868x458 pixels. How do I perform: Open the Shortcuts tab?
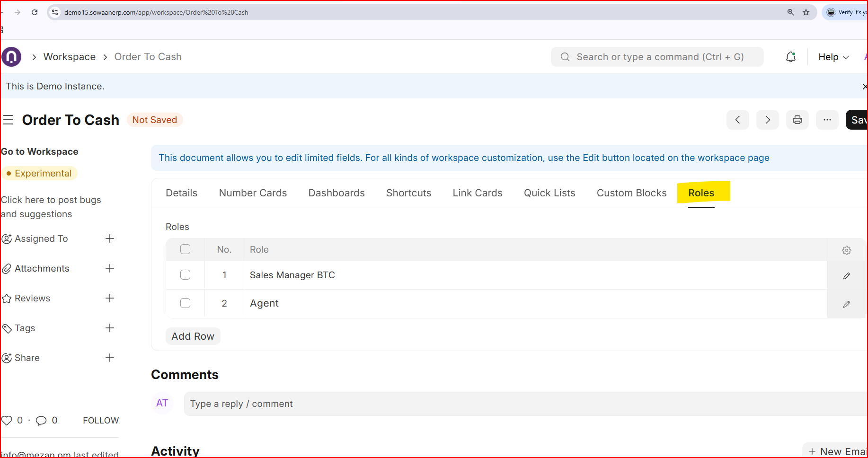pyautogui.click(x=408, y=193)
